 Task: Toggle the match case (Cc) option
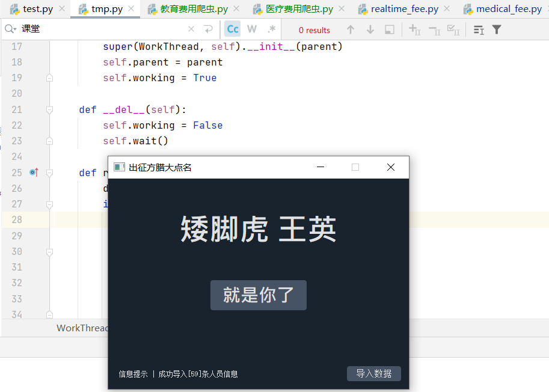click(x=232, y=28)
